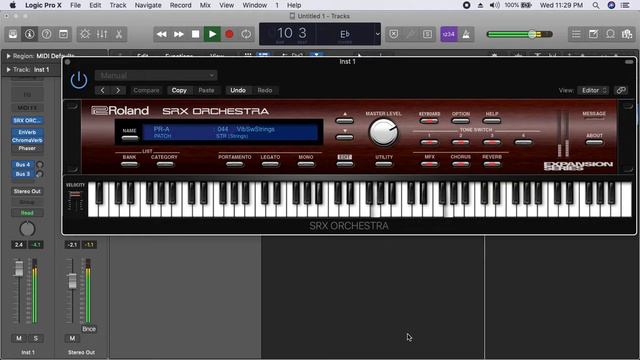Click the Undo button in plug-in header
Image resolution: width=640 pixels, height=360 pixels.
click(238, 90)
